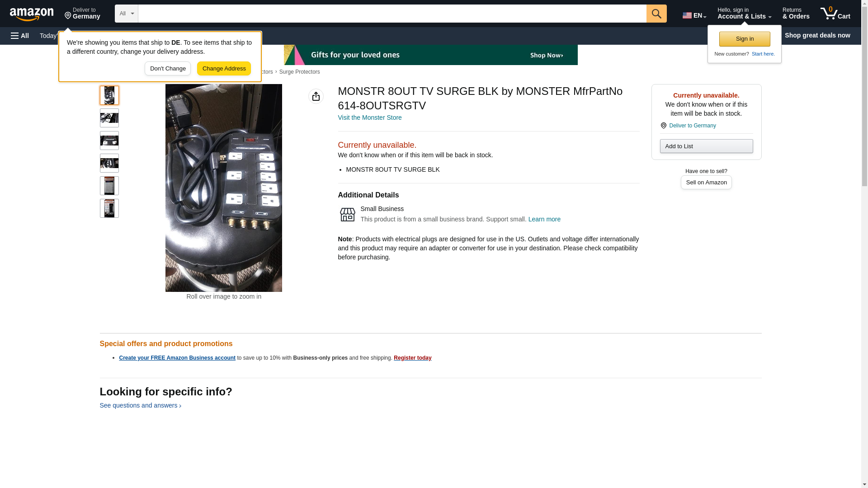Click the share icon beside product image
The height and width of the screenshot is (488, 868).
316,96
